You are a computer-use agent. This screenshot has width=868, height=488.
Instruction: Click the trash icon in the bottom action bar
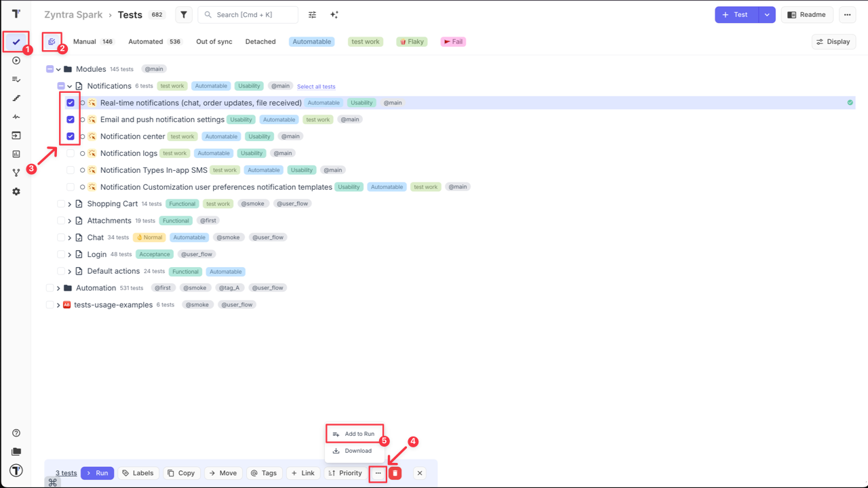[395, 472]
